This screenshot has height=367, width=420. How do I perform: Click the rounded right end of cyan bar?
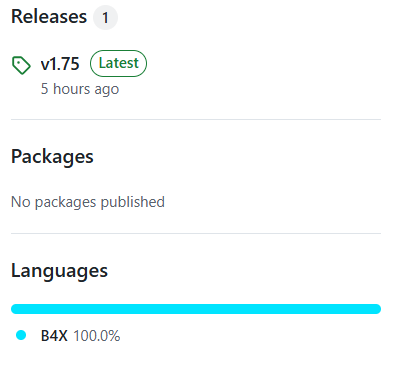[376, 309]
